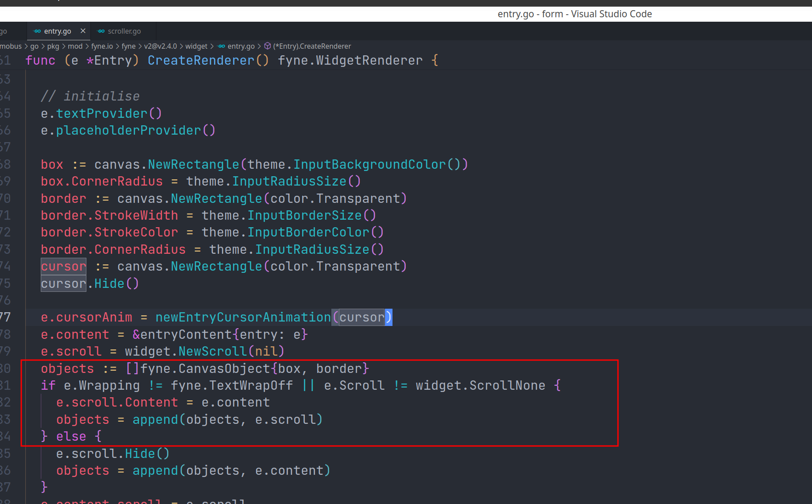Click InputBackgroundColor() call

(x=377, y=164)
